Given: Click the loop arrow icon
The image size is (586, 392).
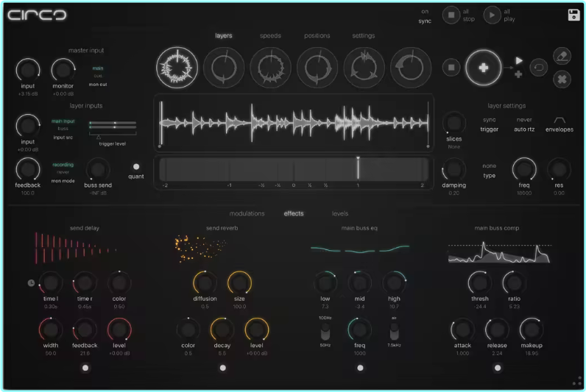Looking at the screenshot, I should coord(539,67).
